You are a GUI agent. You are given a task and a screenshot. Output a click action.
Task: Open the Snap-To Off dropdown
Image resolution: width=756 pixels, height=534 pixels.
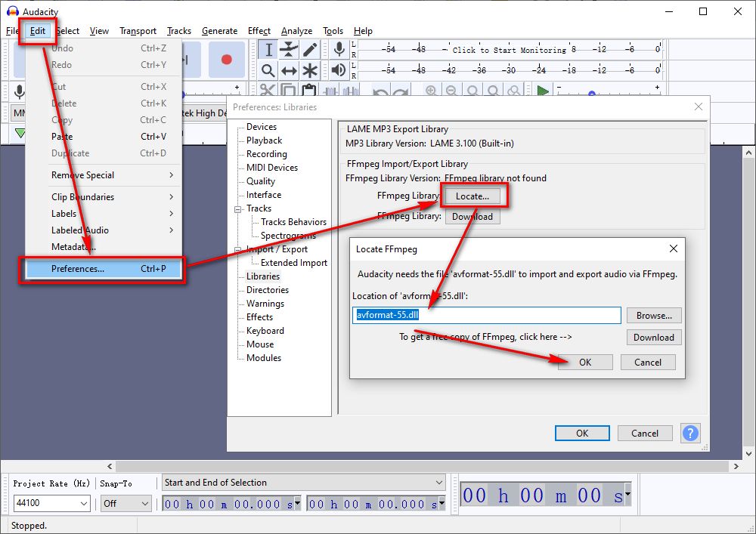[x=145, y=504]
